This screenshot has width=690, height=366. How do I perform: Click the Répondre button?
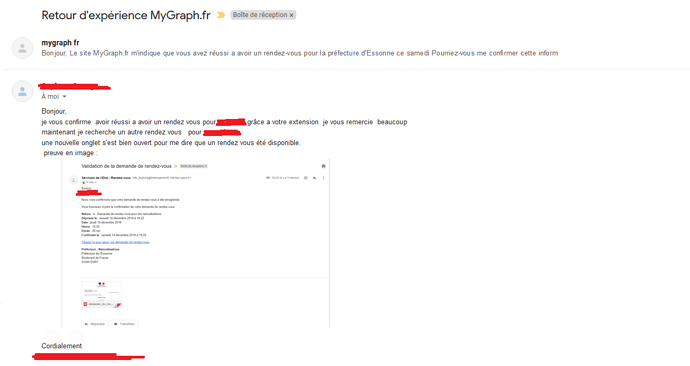[95, 324]
